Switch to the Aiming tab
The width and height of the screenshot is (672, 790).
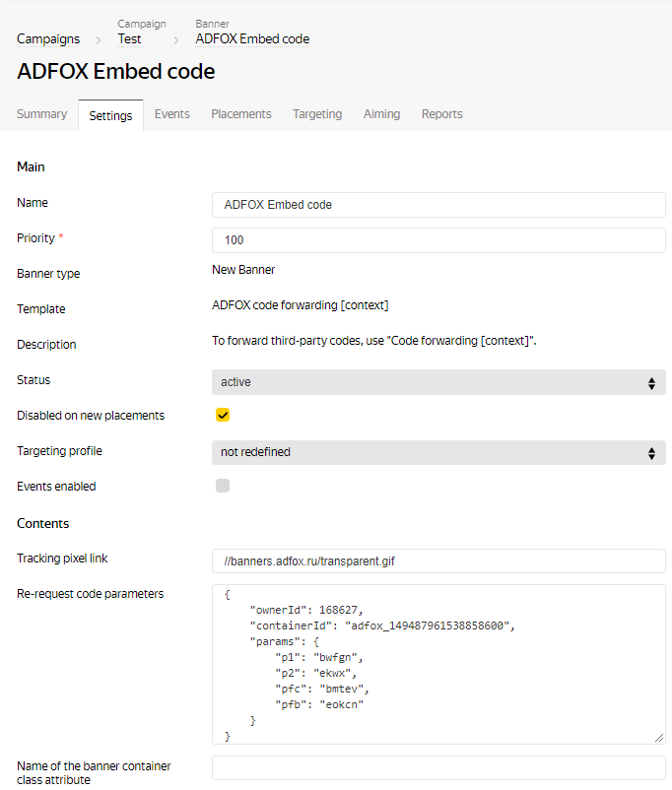click(381, 114)
